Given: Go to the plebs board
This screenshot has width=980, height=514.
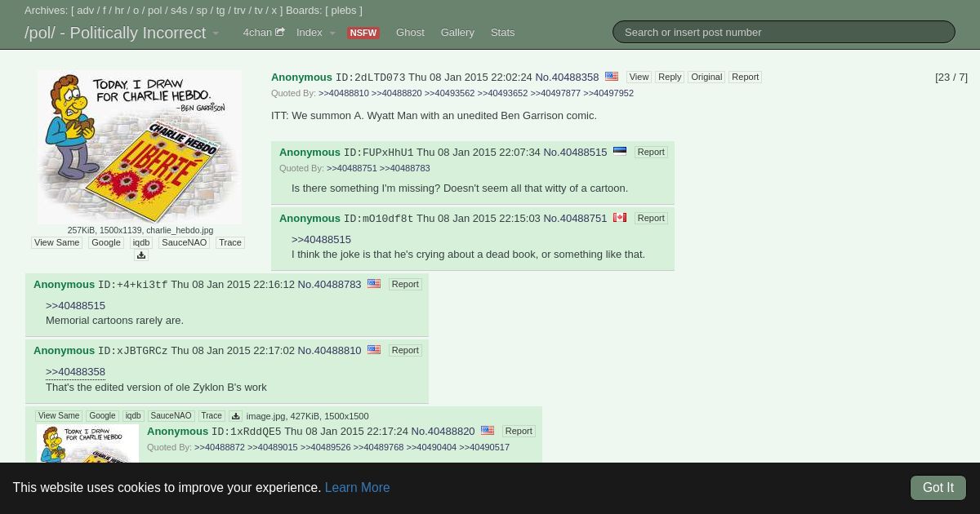Looking at the screenshot, I should (x=344, y=11).
